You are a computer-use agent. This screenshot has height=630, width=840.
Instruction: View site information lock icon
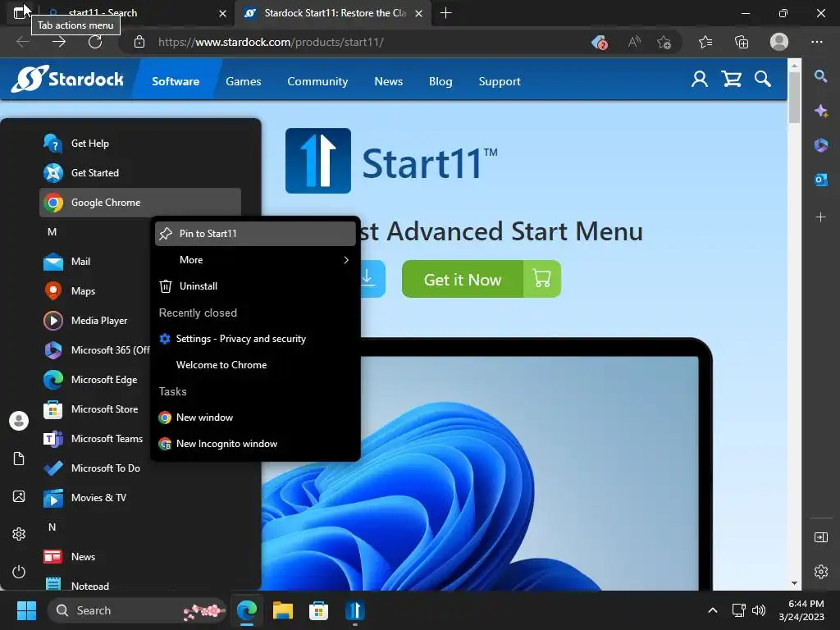click(x=139, y=42)
